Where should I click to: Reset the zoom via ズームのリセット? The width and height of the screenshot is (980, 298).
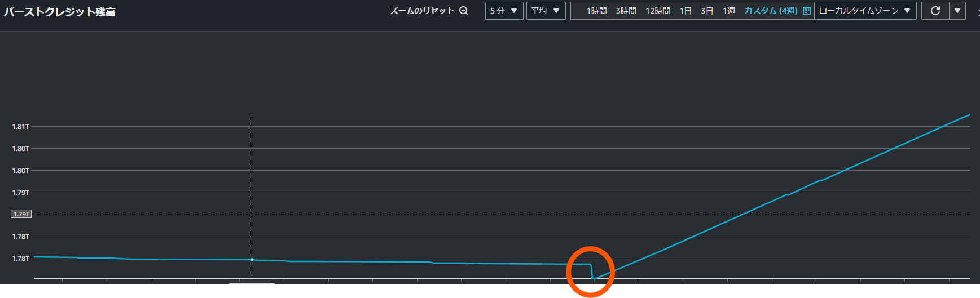(x=422, y=11)
